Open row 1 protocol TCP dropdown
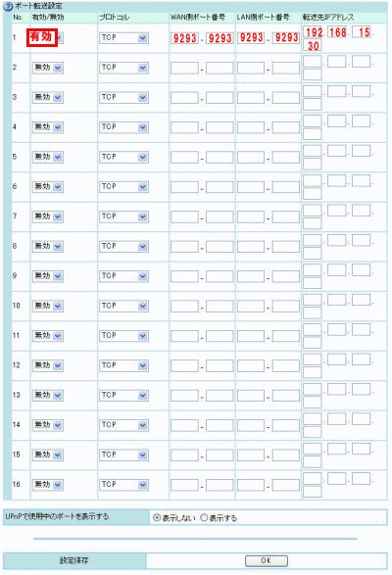The height and width of the screenshot is (575, 392). [123, 38]
